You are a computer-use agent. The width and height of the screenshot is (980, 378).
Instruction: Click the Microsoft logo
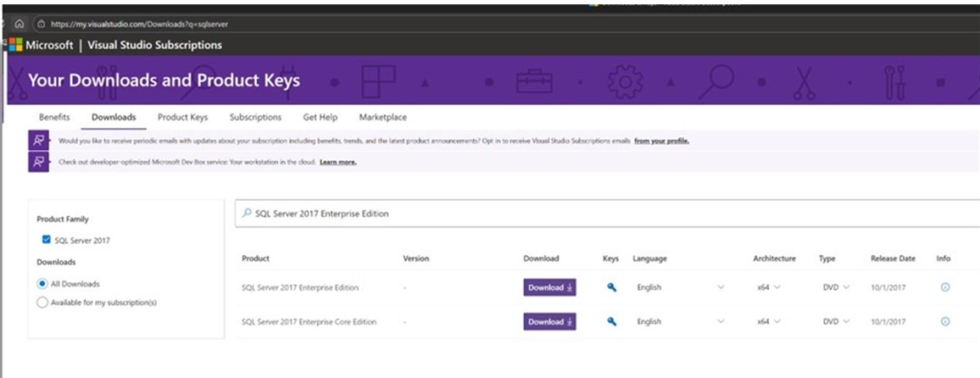click(x=16, y=45)
